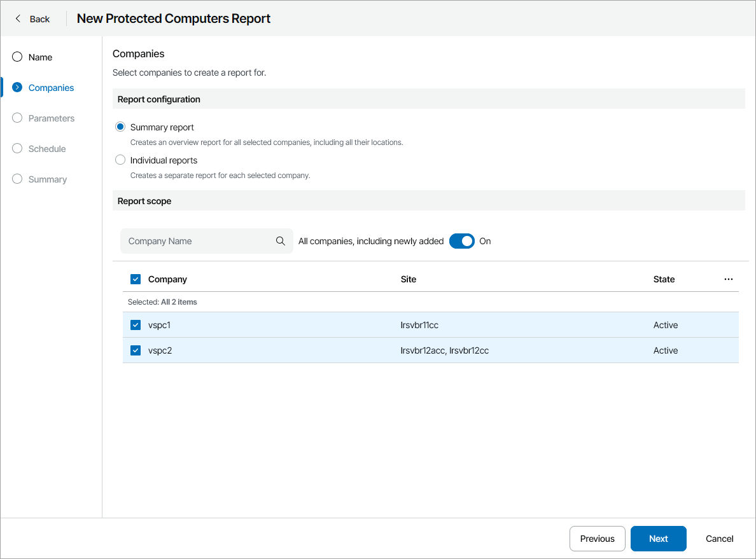Image resolution: width=756 pixels, height=559 pixels.
Task: Turn off the All companies toggle
Action: pos(462,241)
